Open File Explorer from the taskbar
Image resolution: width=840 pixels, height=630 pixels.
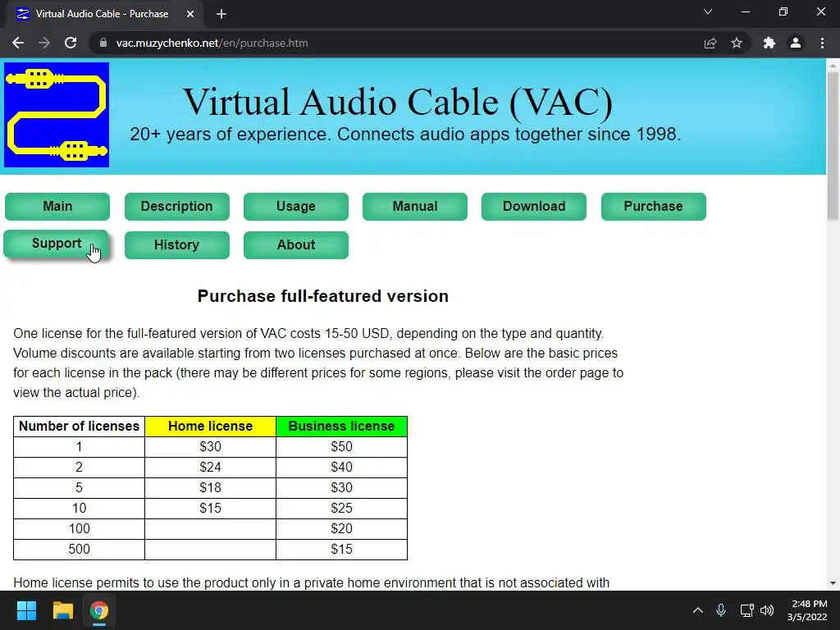tap(62, 610)
